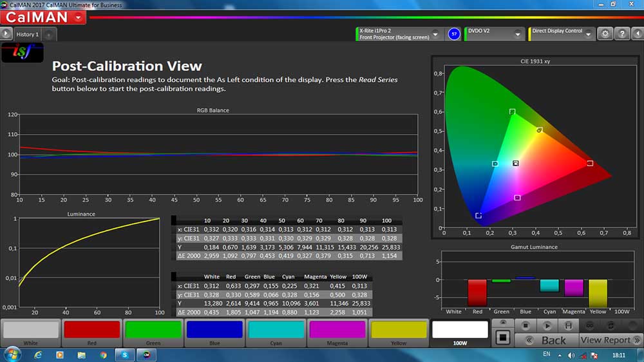Click the red primary marker on CIE chart
This screenshot has height=362, width=644.
point(590,164)
